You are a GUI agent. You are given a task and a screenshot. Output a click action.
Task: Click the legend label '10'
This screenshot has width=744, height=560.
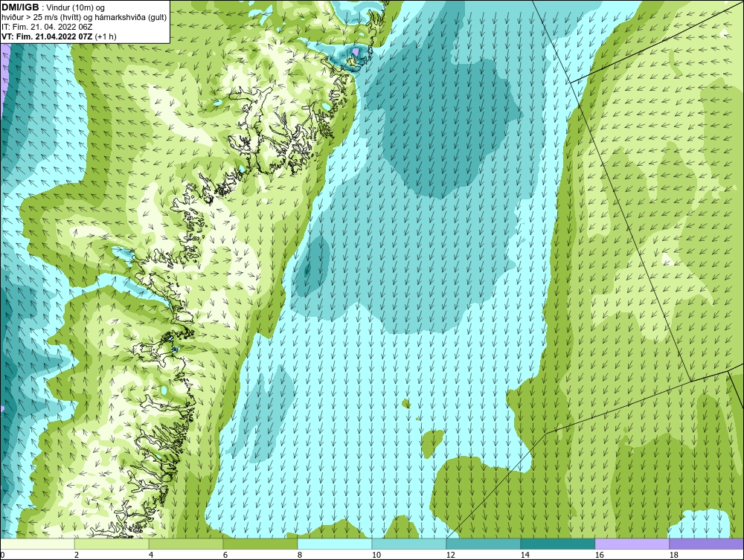click(x=376, y=555)
